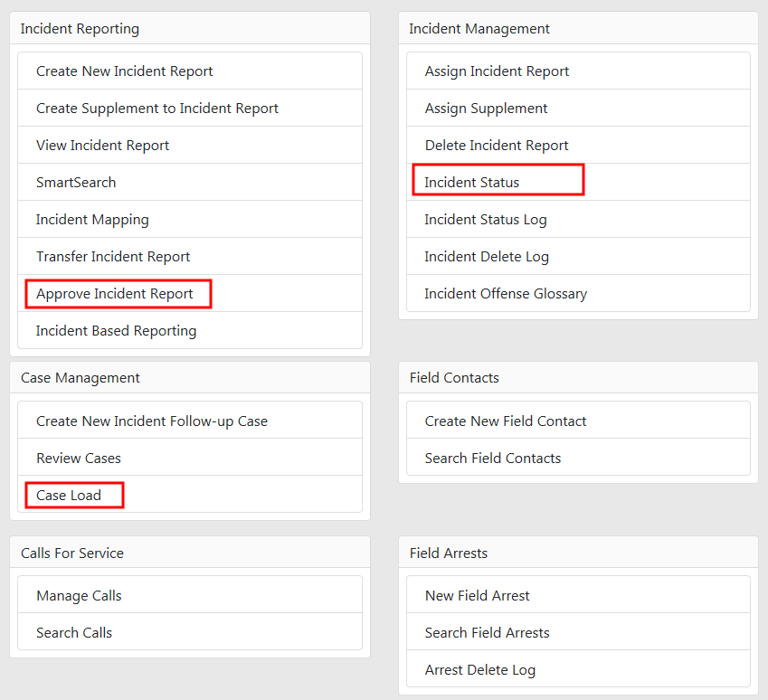Click Approve Incident Report
Screen dimensions: 768x700
(x=115, y=294)
